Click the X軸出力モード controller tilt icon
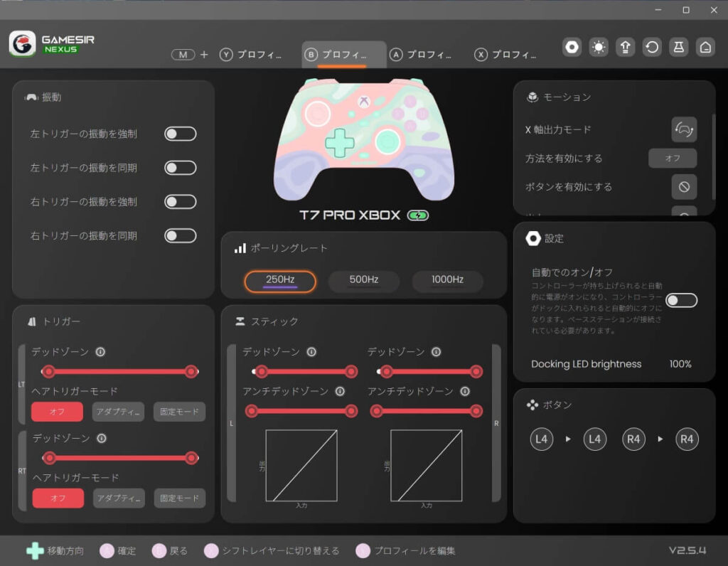This screenshot has width=728, height=566. click(x=684, y=129)
